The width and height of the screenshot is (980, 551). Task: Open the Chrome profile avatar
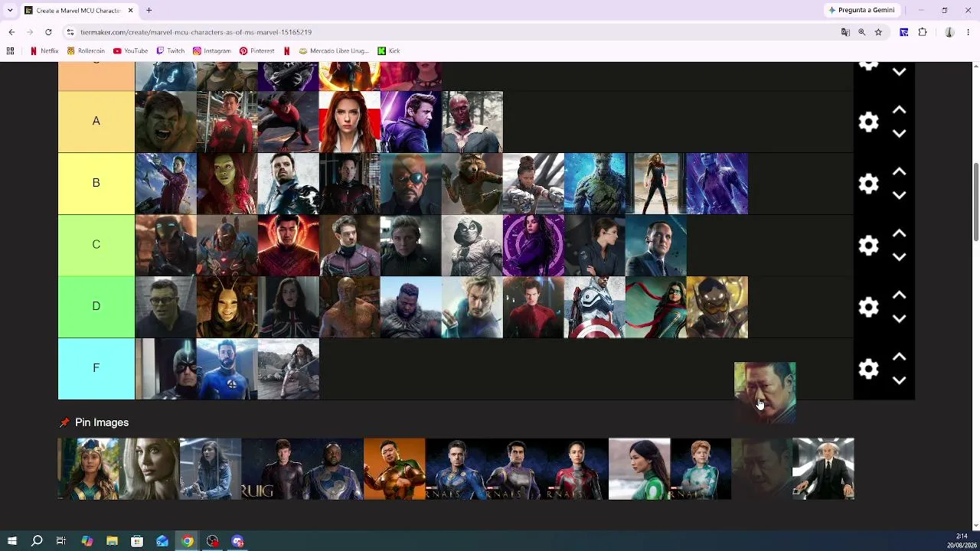[949, 32]
